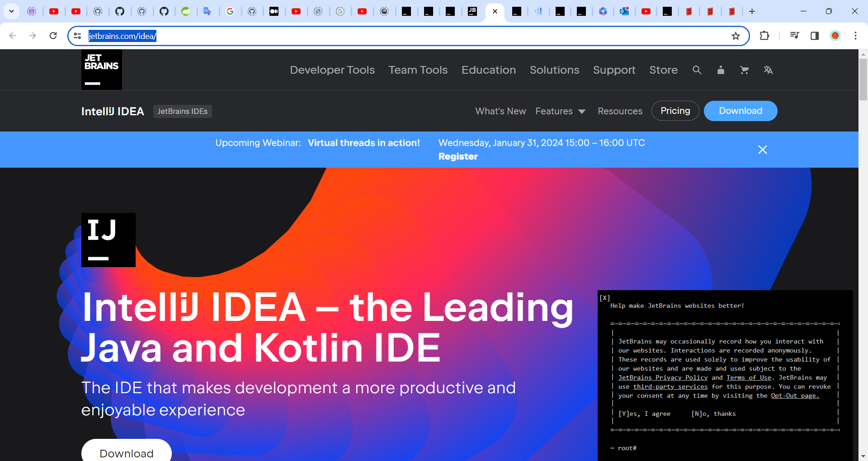Screen dimensions: 868x461
Task: Open the Solutions menu
Action: [x=554, y=70]
